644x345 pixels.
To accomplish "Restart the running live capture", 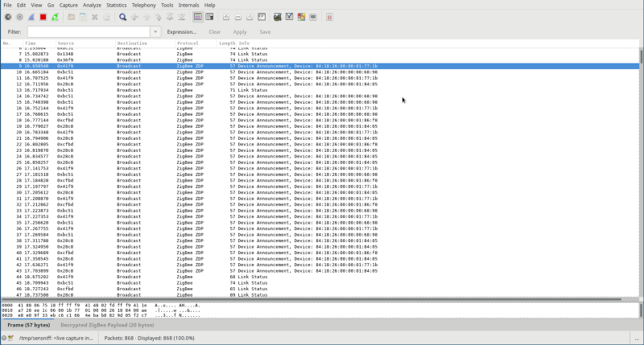I will point(54,16).
